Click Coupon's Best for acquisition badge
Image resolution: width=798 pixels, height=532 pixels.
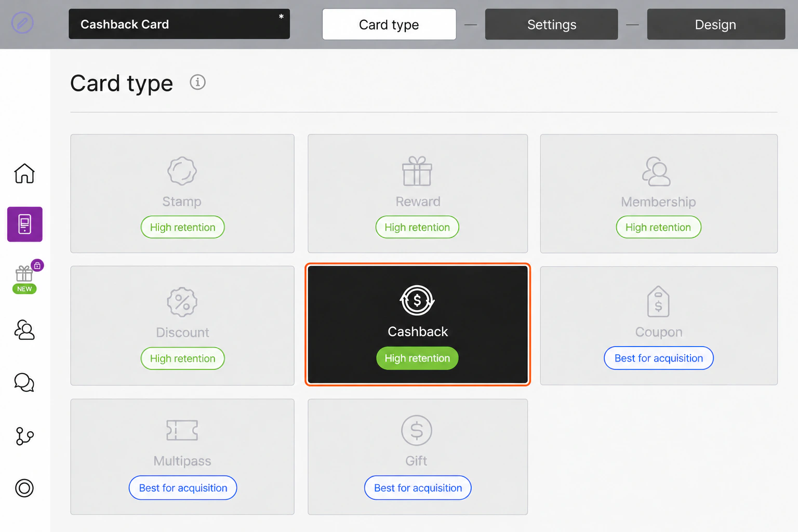click(x=659, y=358)
